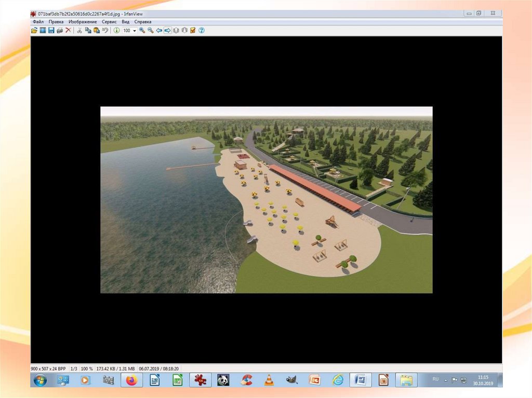Click status bar size 173.42 KB / 1.31 MB
The height and width of the screenshot is (398, 532).
click(116, 368)
